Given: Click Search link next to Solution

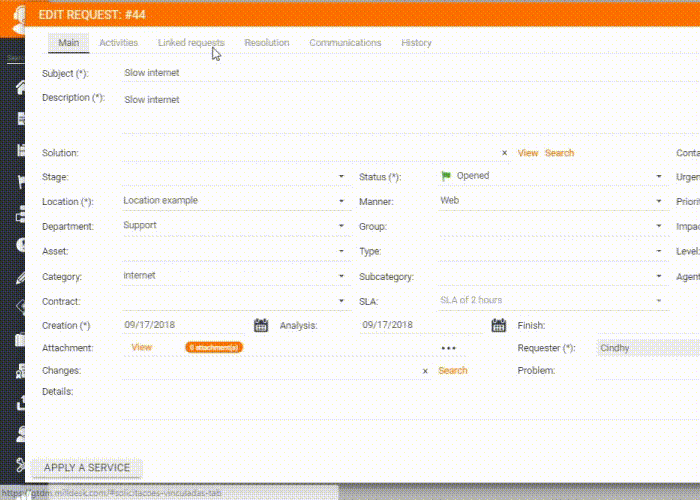Looking at the screenshot, I should click(559, 153).
